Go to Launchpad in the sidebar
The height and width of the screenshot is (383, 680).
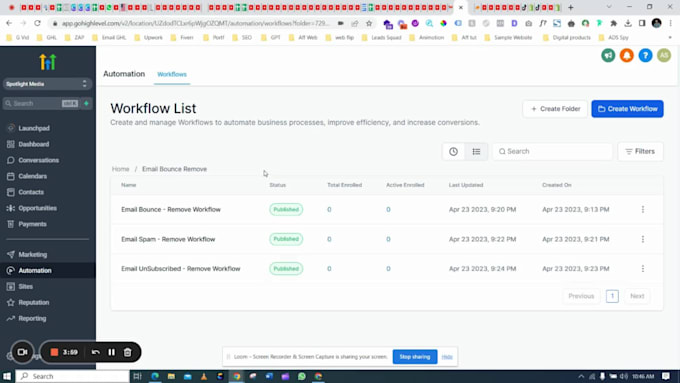click(x=34, y=128)
